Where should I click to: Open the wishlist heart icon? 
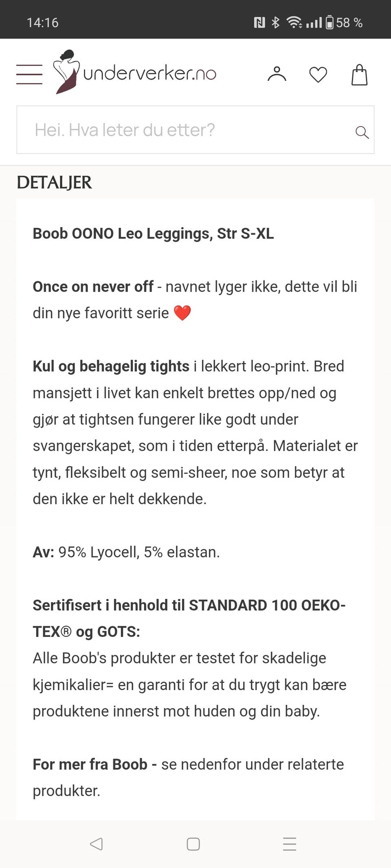click(x=318, y=75)
